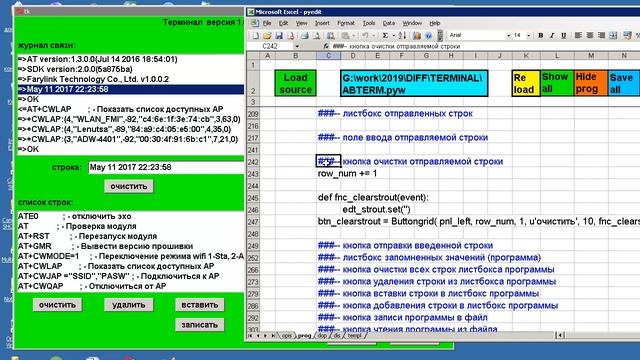Open the Chart Wizard icon

point(417,36)
